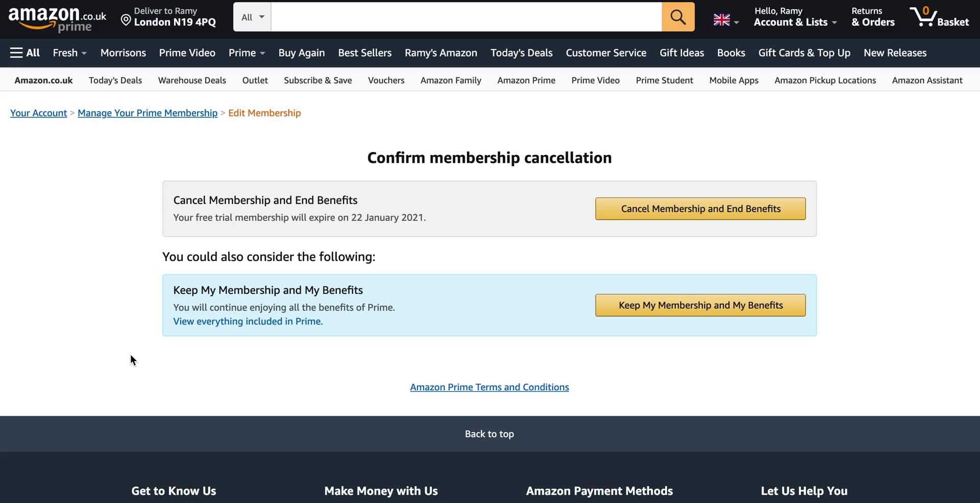The height and width of the screenshot is (503, 980).
Task: Open the Prime menu dropdown
Action: (x=246, y=53)
